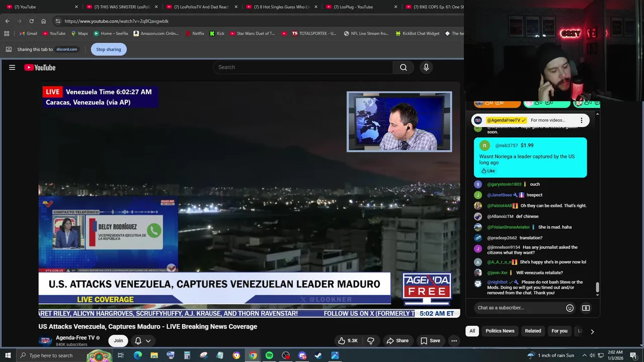Open the @nightbot commenter name
Screen dimensions: 644x362
pos(497,282)
